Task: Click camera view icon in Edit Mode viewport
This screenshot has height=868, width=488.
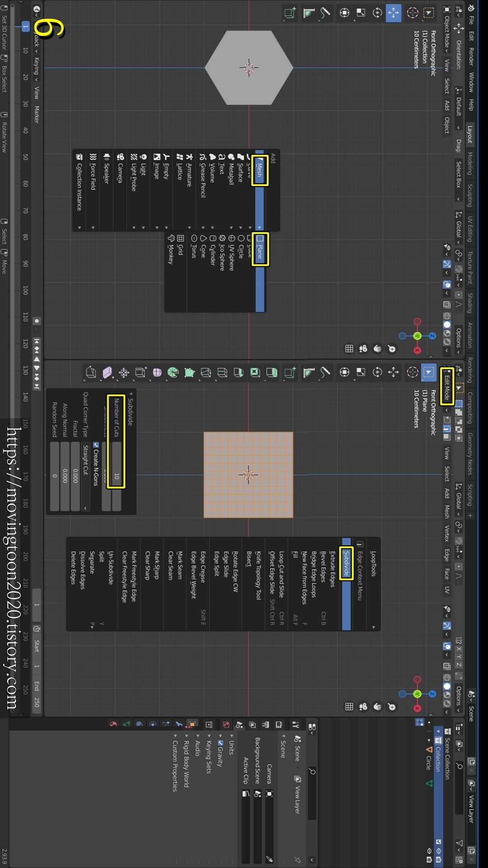Action: click(363, 707)
